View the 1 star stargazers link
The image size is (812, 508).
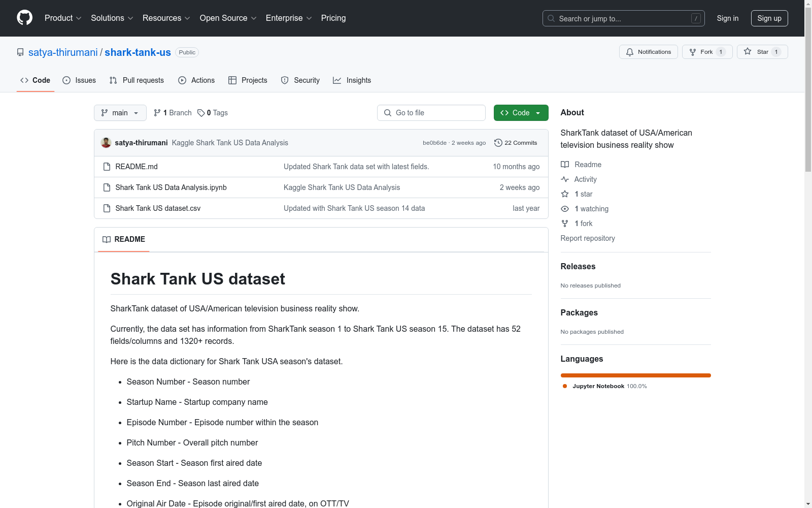[577, 194]
